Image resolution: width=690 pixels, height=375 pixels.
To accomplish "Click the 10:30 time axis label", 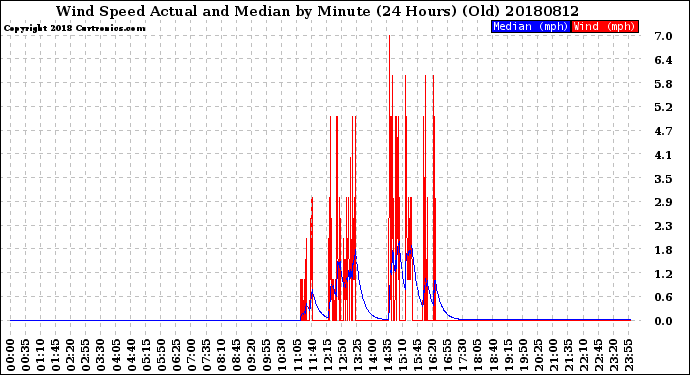I will [282, 355].
